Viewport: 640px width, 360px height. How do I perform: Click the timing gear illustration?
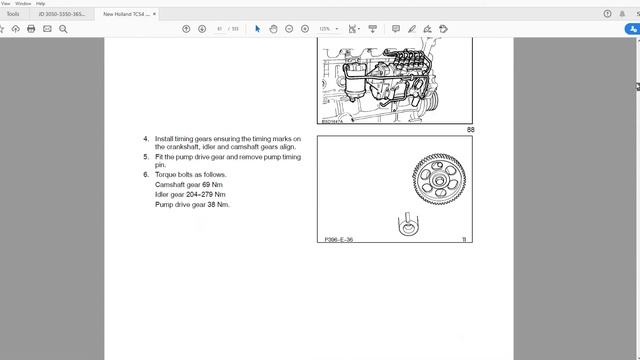pyautogui.click(x=395, y=189)
